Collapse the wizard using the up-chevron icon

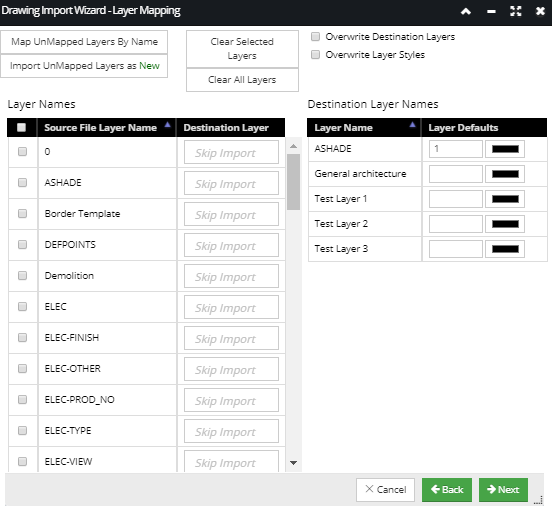(466, 11)
